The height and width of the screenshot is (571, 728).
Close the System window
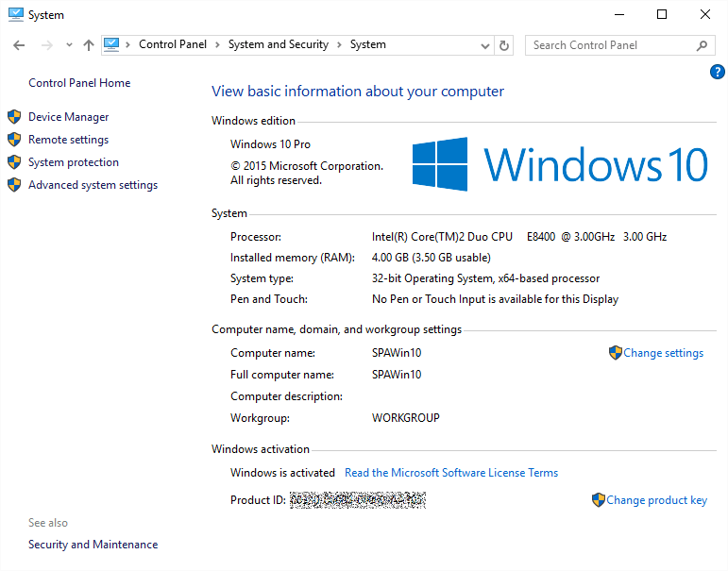click(704, 14)
